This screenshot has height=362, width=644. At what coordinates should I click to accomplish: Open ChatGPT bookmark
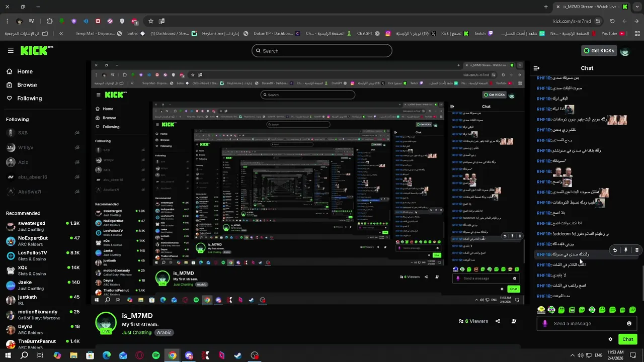coord(369,34)
